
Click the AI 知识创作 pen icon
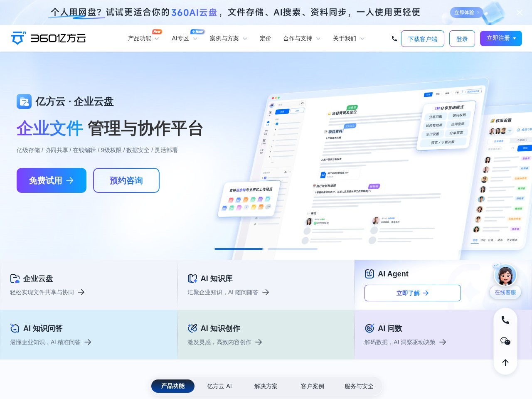(192, 328)
